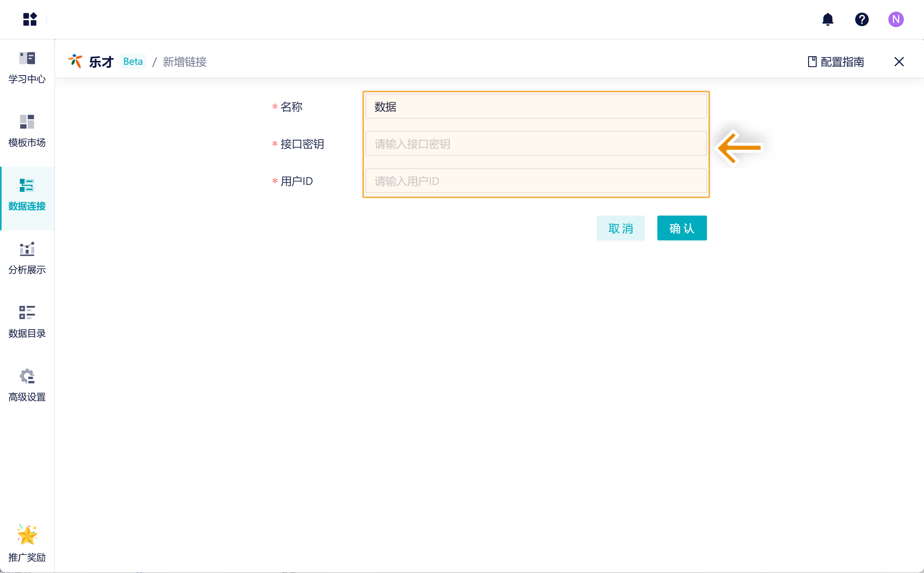Image resolution: width=924 pixels, height=573 pixels.
Task: Click the notification bell icon
Action: (827, 19)
